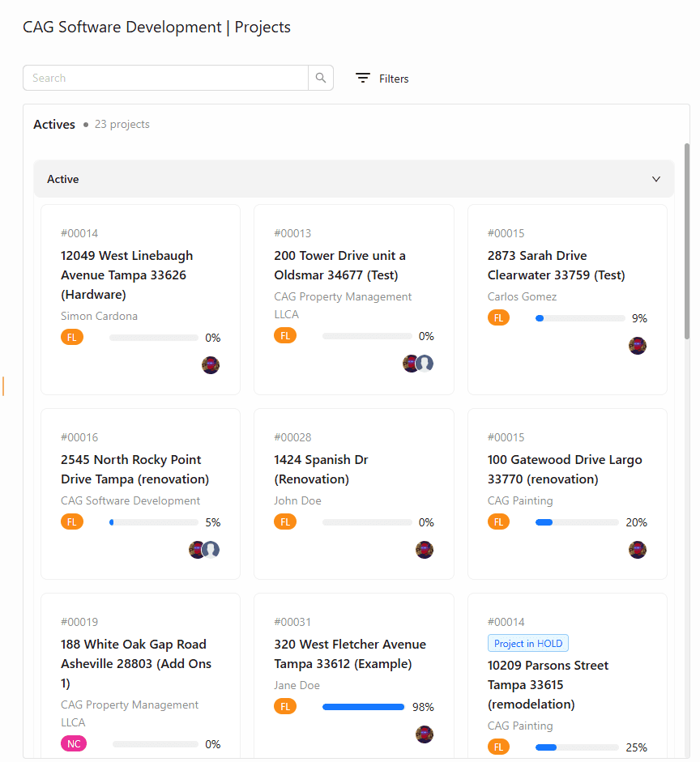The width and height of the screenshot is (700, 762).
Task: Click the FL badge on 12049 West Linebaugh card
Action: click(x=72, y=337)
